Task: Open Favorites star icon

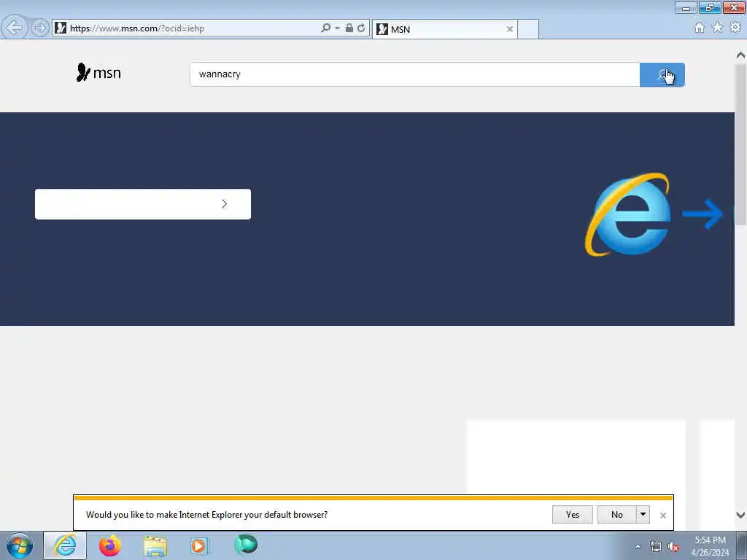Action: pos(717,28)
